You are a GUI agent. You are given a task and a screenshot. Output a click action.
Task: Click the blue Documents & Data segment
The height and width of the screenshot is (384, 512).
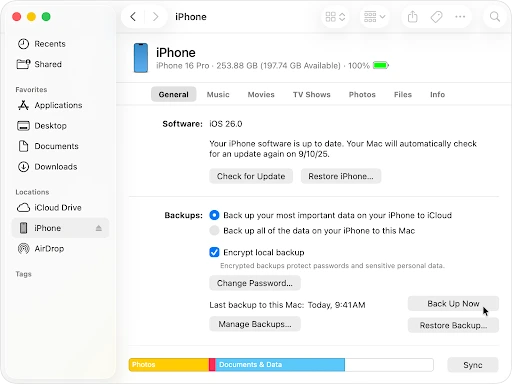point(280,365)
